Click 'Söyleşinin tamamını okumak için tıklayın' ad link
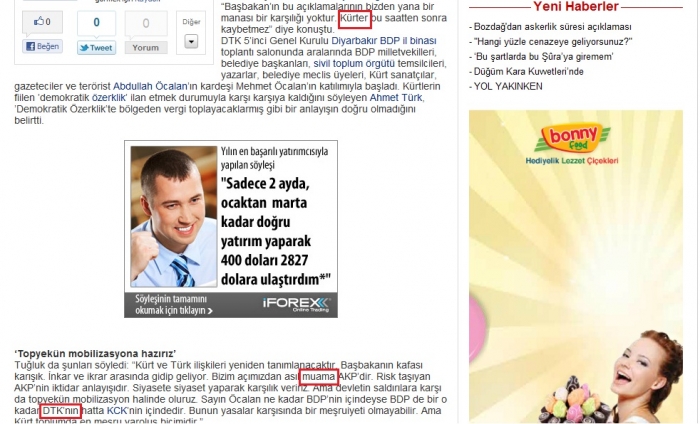Screen dimensions: 700x424 (x=174, y=305)
